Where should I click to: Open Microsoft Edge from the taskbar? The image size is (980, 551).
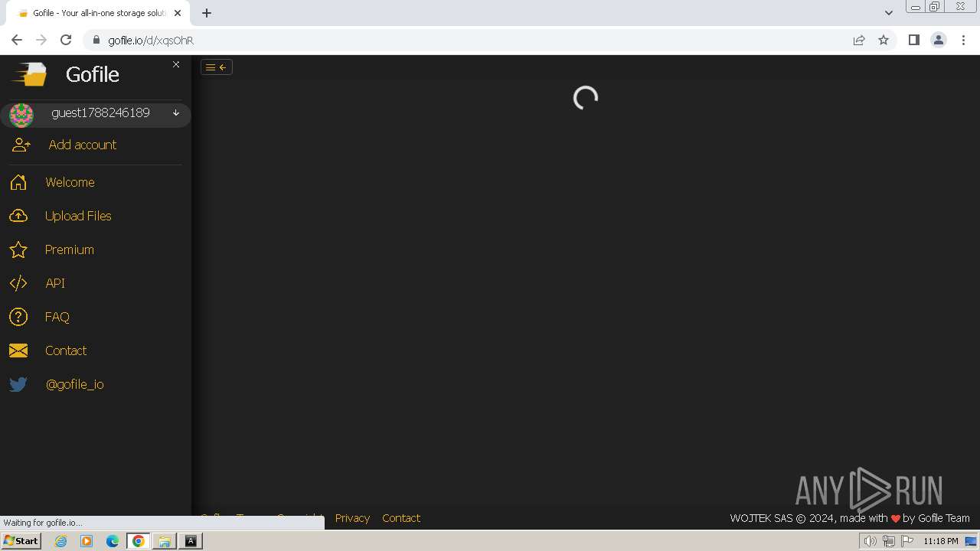[113, 541]
